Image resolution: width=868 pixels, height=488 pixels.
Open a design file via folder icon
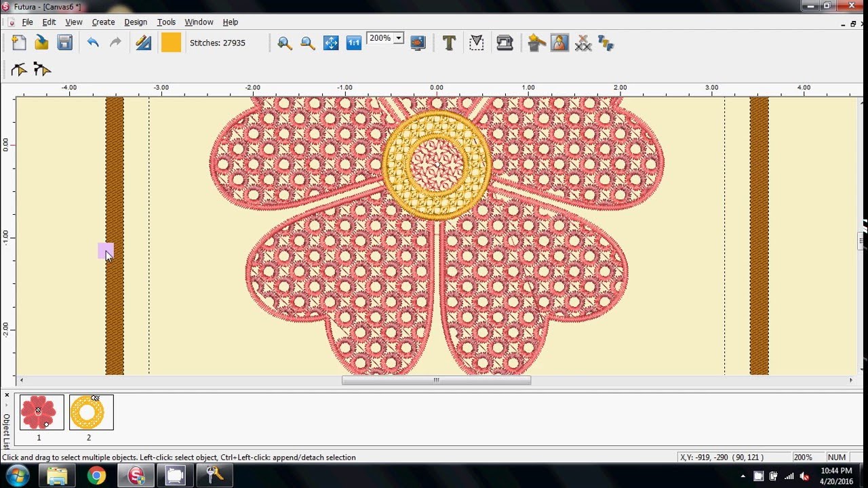(42, 43)
